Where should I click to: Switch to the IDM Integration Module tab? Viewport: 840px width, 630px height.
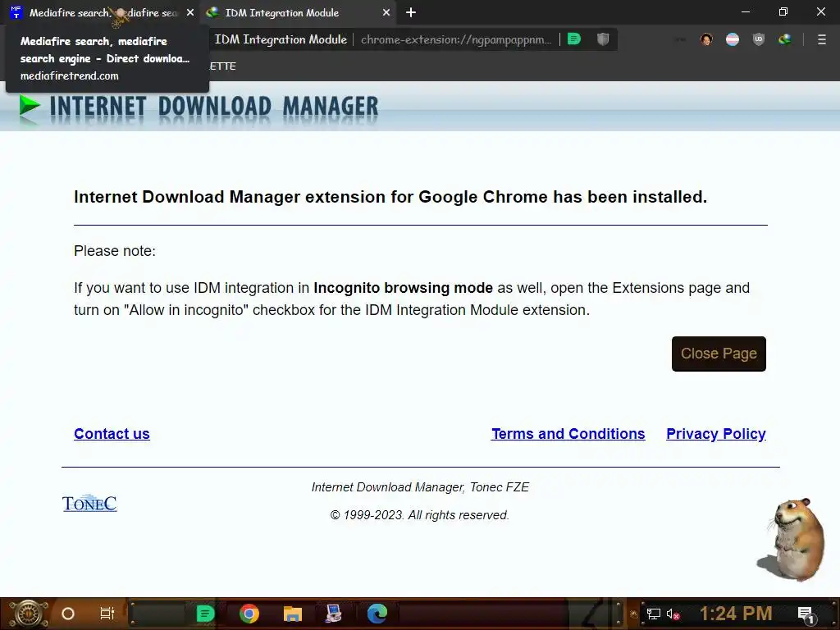298,12
